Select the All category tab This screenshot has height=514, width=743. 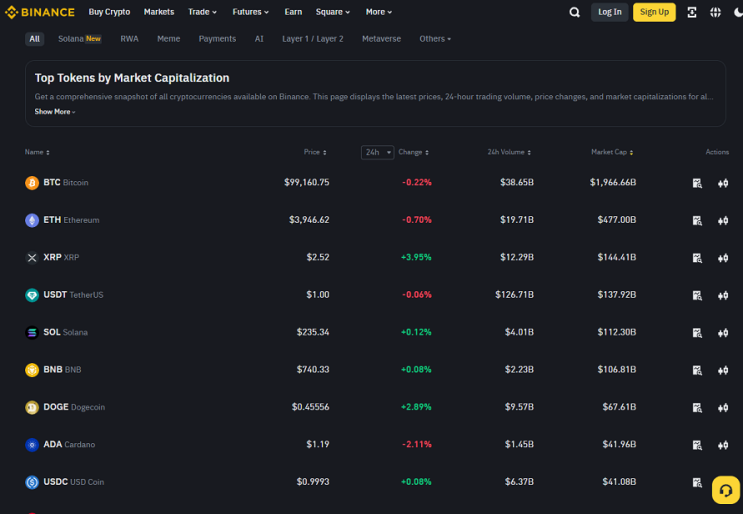35,39
